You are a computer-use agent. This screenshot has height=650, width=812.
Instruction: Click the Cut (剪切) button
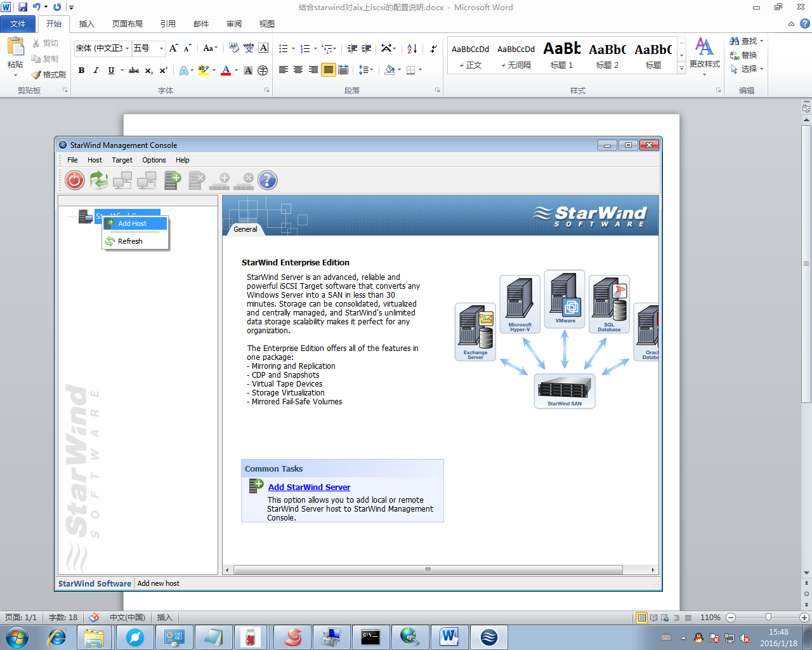[45, 43]
